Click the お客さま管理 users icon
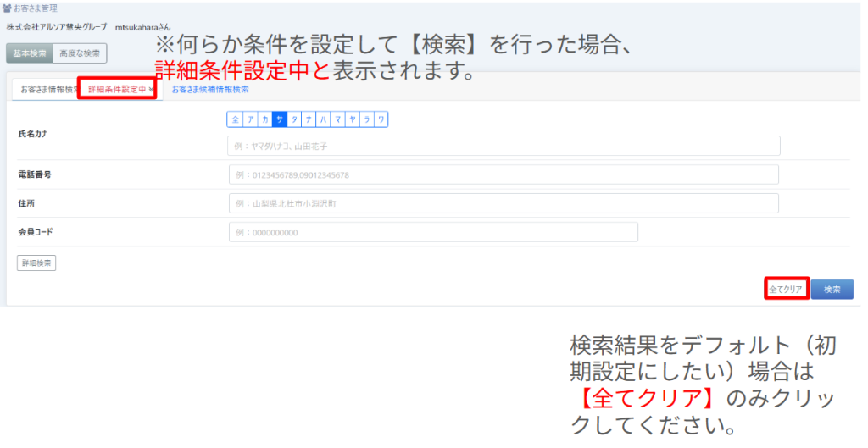 click(x=8, y=8)
